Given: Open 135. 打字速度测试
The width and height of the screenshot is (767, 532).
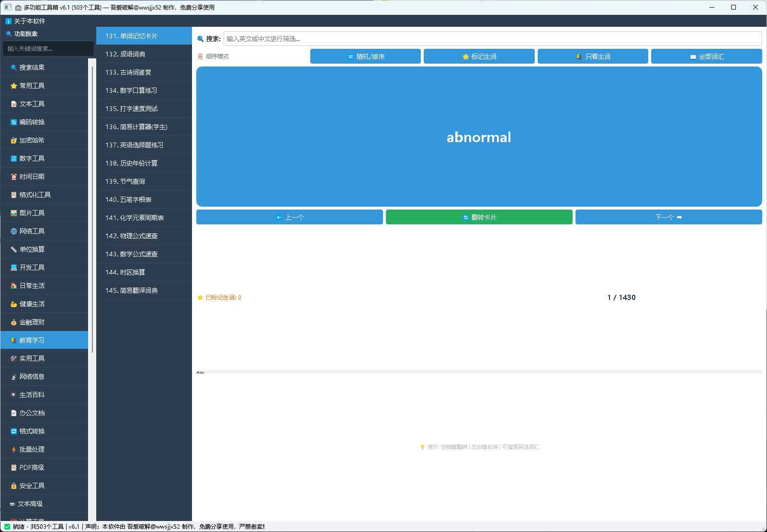Looking at the screenshot, I should [x=144, y=109].
